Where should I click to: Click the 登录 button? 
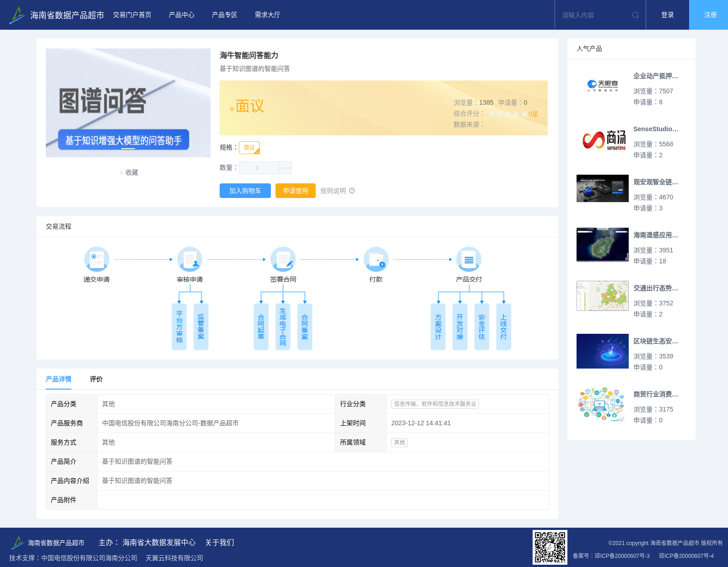tap(668, 15)
